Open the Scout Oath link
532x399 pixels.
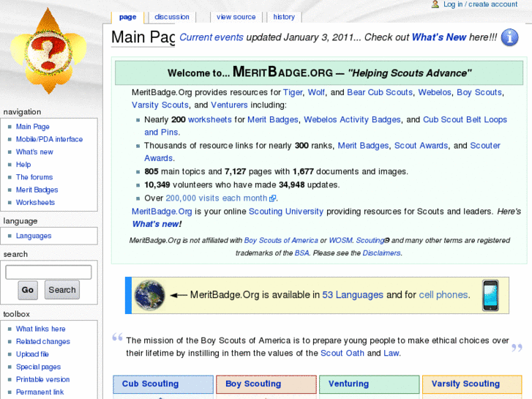pos(342,353)
